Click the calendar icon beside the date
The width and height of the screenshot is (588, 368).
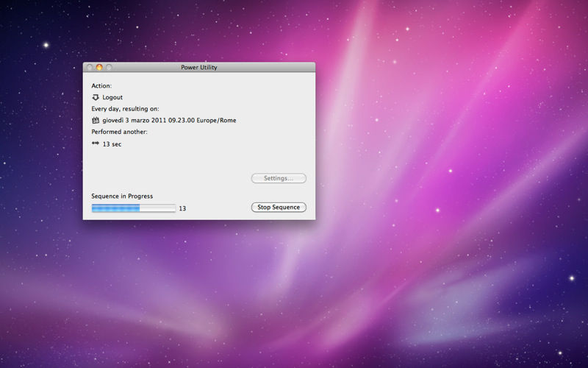pyautogui.click(x=96, y=120)
